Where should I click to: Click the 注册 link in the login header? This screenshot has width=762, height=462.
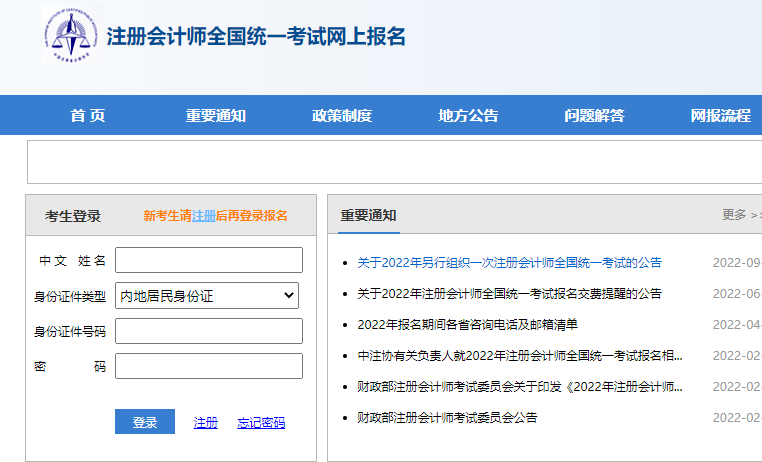(x=204, y=215)
